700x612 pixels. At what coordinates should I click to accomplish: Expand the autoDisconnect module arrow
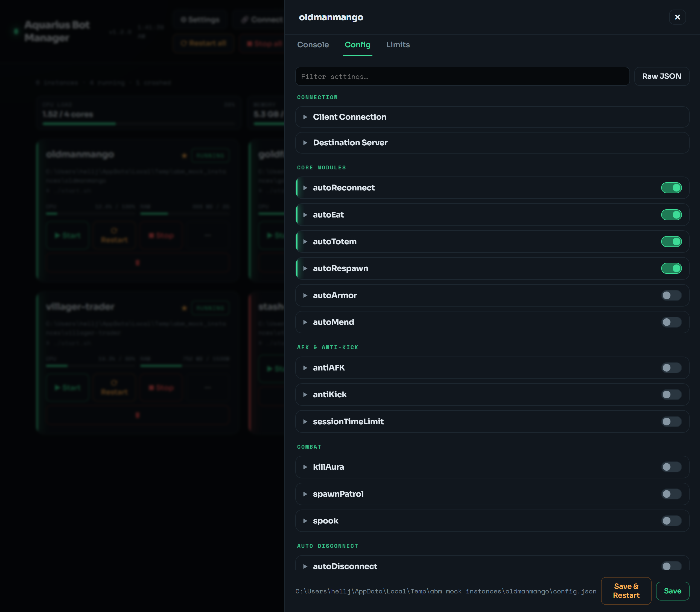(x=305, y=567)
